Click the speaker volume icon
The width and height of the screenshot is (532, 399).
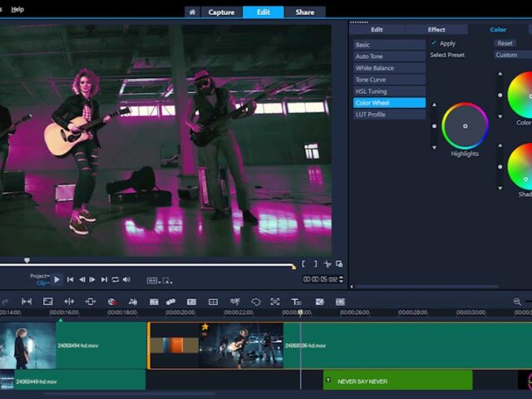coord(126,280)
